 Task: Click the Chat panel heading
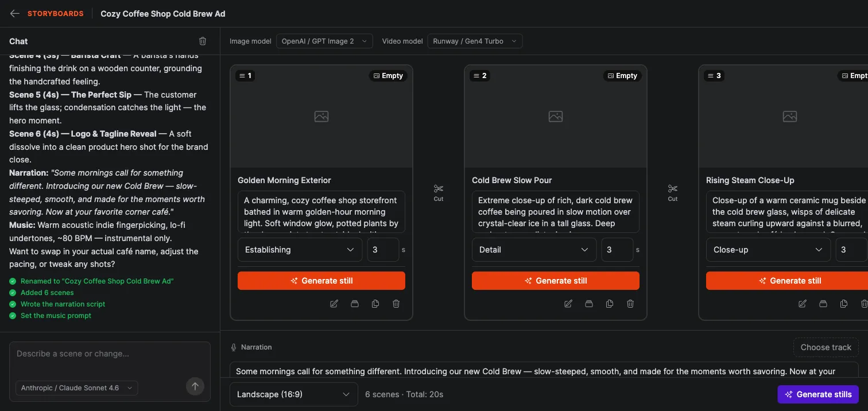point(18,41)
